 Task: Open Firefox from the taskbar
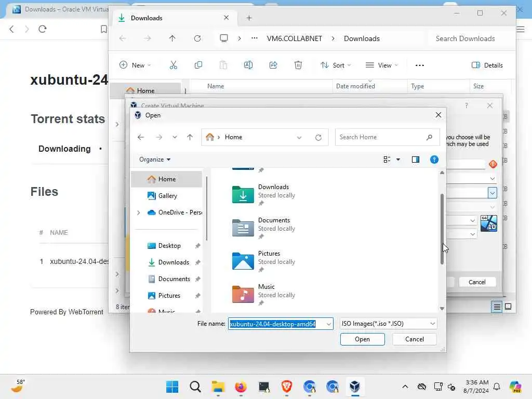click(x=241, y=387)
